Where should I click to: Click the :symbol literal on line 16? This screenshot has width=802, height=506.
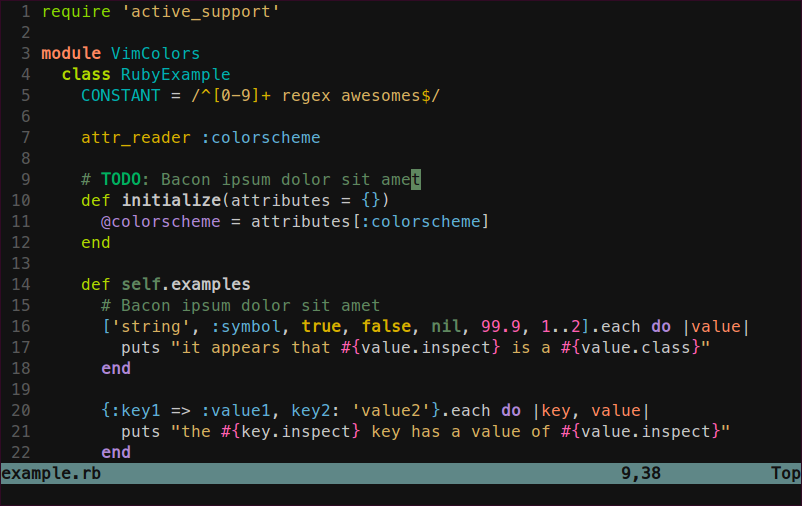coord(246,326)
